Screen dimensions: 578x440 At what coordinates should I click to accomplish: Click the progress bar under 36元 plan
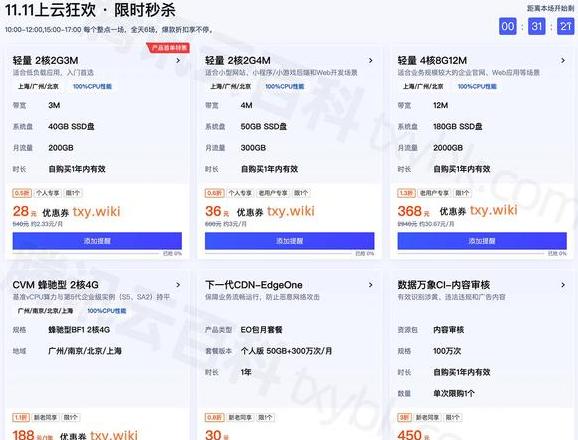pos(279,254)
